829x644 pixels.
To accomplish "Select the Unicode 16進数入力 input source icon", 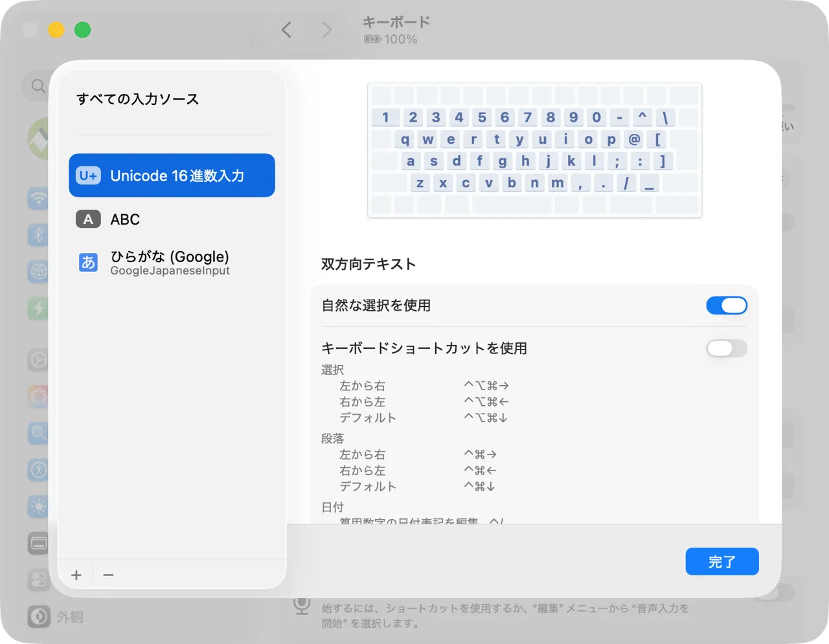I will [x=88, y=175].
